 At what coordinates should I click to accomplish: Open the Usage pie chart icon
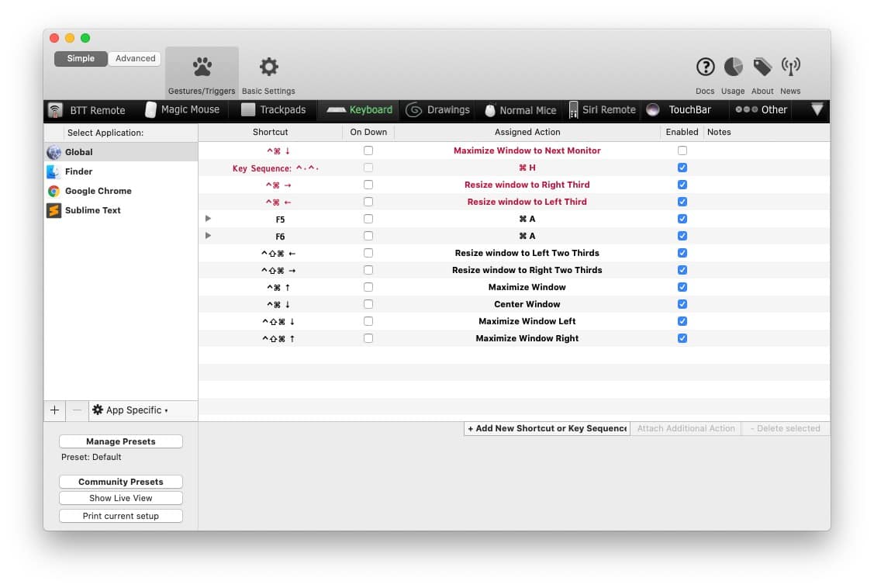click(733, 67)
